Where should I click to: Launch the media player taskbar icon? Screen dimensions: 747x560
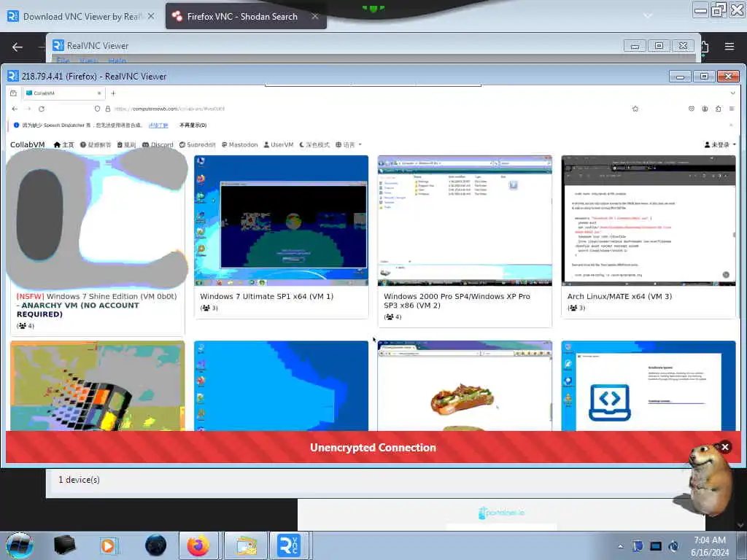108,545
